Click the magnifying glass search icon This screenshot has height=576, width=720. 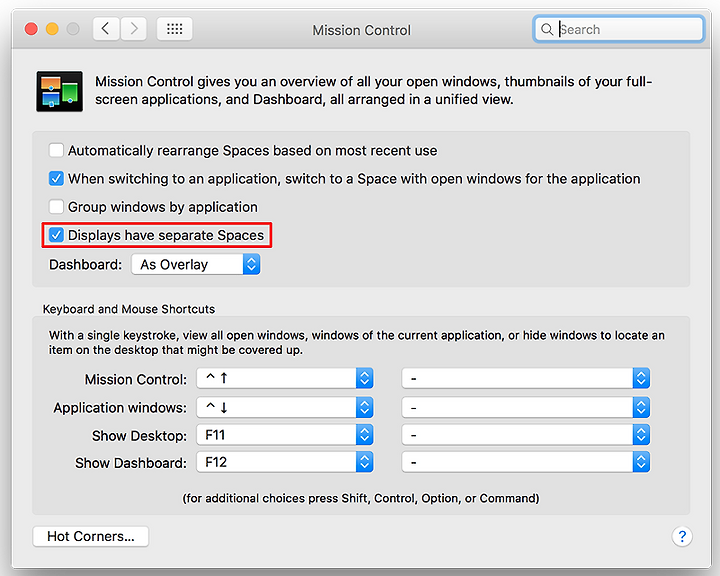click(x=546, y=29)
